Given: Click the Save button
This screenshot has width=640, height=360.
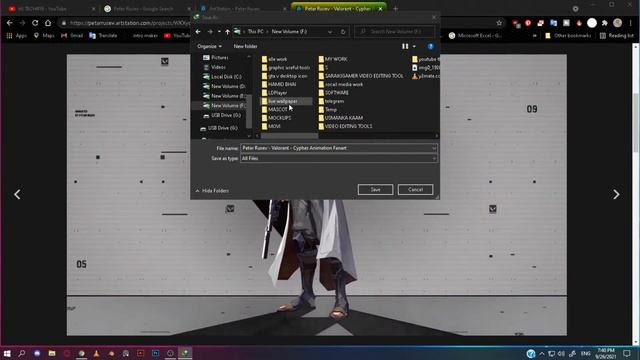Looking at the screenshot, I should pyautogui.click(x=376, y=189).
